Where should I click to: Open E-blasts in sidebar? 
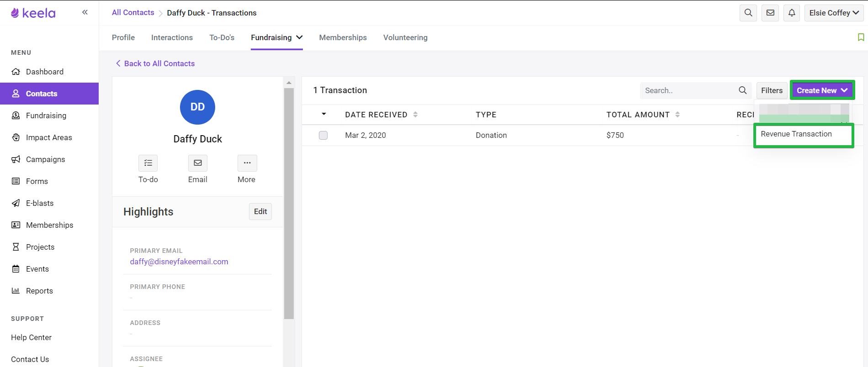(x=49, y=203)
